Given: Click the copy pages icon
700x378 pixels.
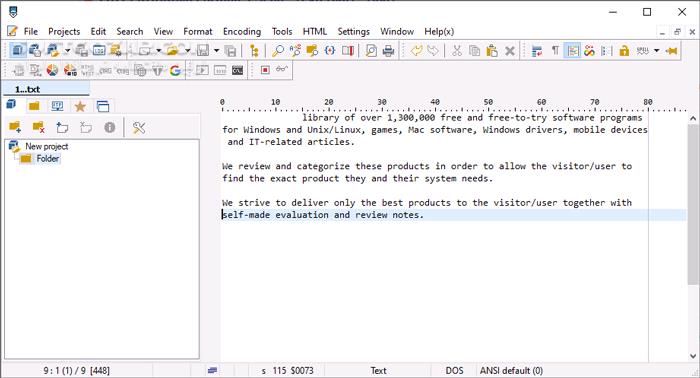Looking at the screenshot, I should 474,50.
